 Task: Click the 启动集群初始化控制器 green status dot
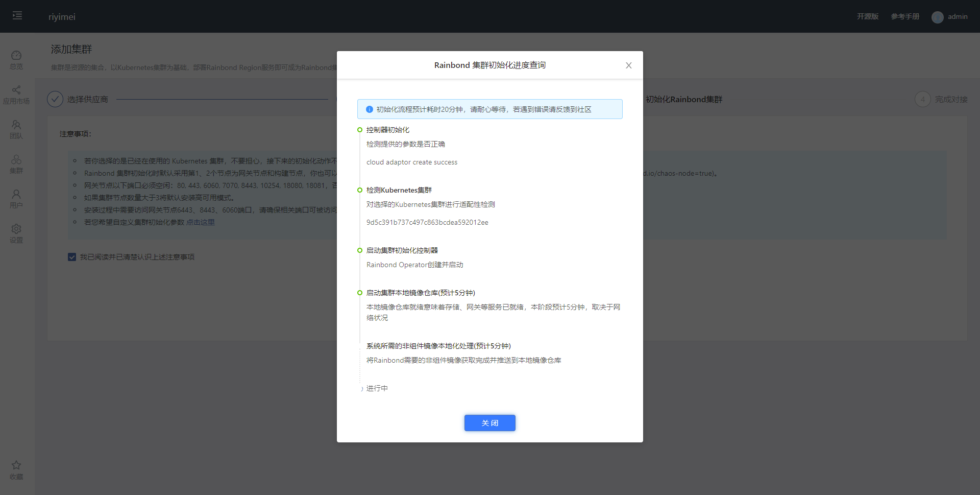pyautogui.click(x=360, y=250)
